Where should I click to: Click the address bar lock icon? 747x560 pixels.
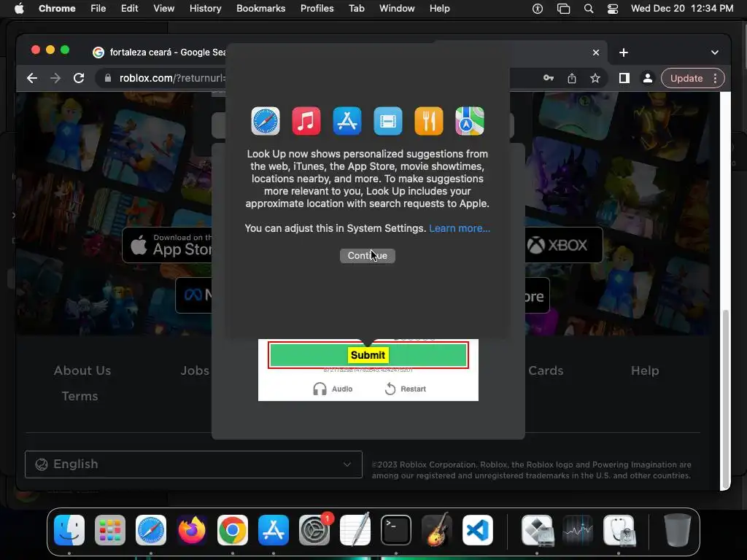coord(108,78)
